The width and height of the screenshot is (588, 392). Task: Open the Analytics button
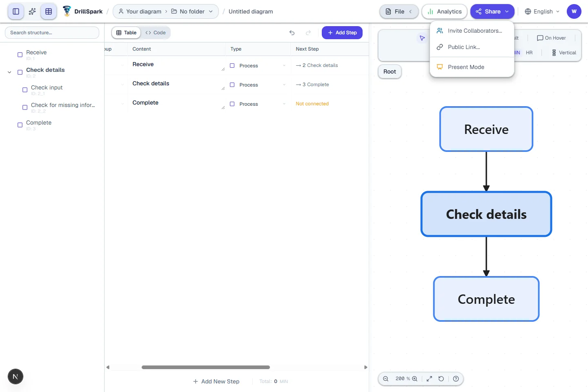(x=445, y=11)
